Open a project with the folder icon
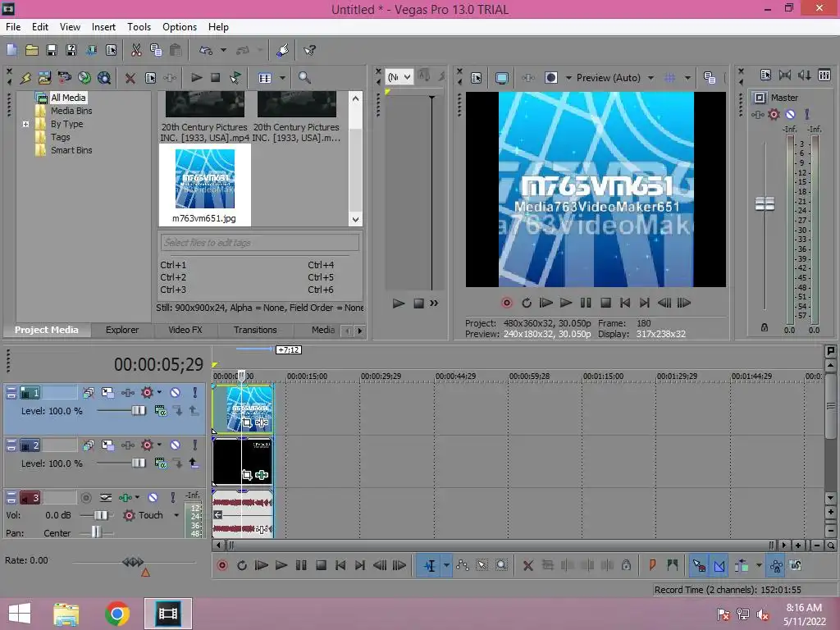This screenshot has height=630, width=840. tap(32, 50)
